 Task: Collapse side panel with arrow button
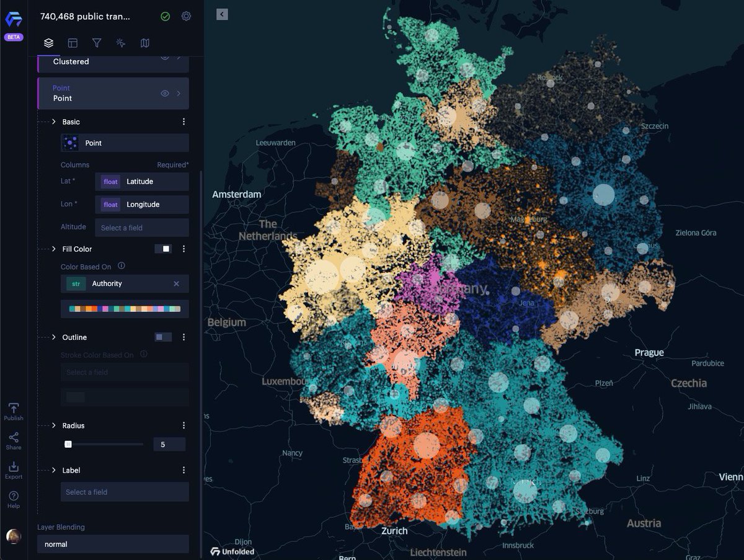(222, 14)
